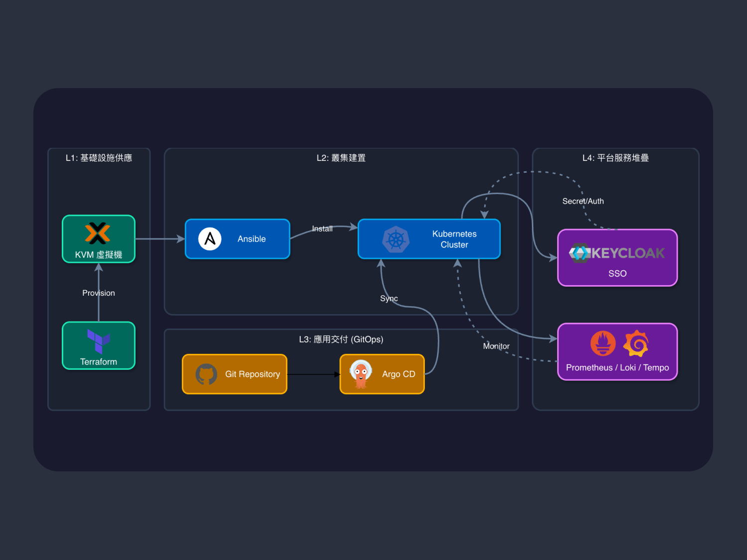Select the Prometheus flame icon
This screenshot has height=560, width=747.
tap(603, 343)
